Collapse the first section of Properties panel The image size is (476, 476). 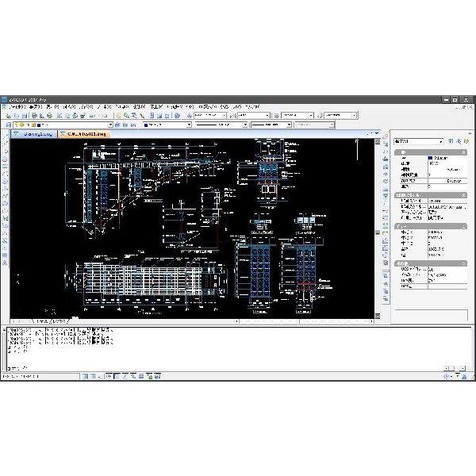464,152
